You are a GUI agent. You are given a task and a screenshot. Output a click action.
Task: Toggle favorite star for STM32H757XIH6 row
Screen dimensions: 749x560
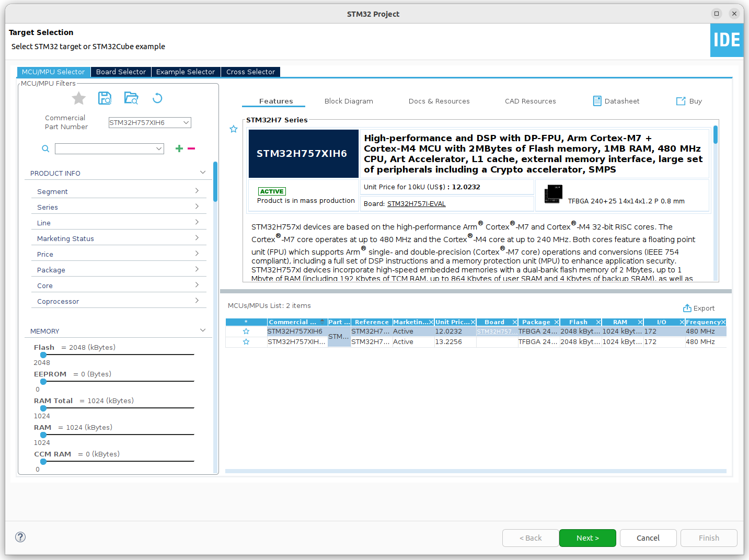click(x=246, y=332)
